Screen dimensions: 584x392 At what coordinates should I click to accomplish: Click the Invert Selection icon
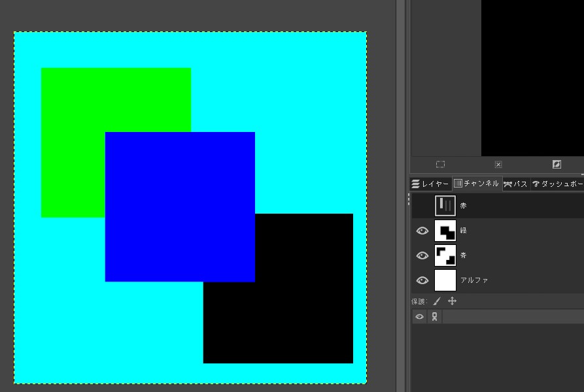click(x=557, y=165)
